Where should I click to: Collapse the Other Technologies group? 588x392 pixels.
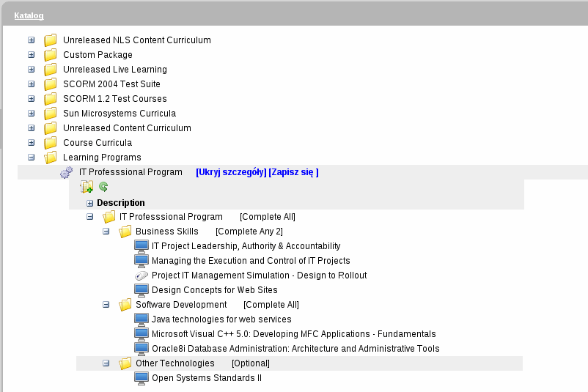tap(106, 363)
